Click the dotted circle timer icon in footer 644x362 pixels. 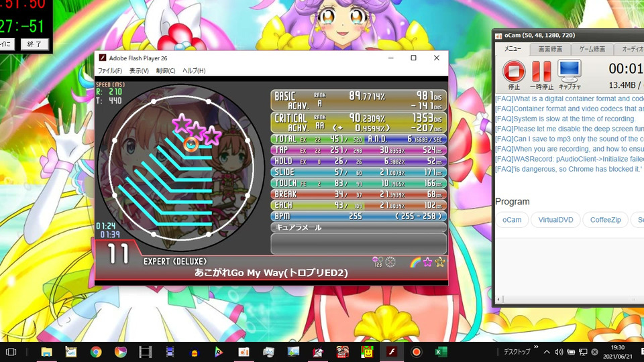pos(390,262)
